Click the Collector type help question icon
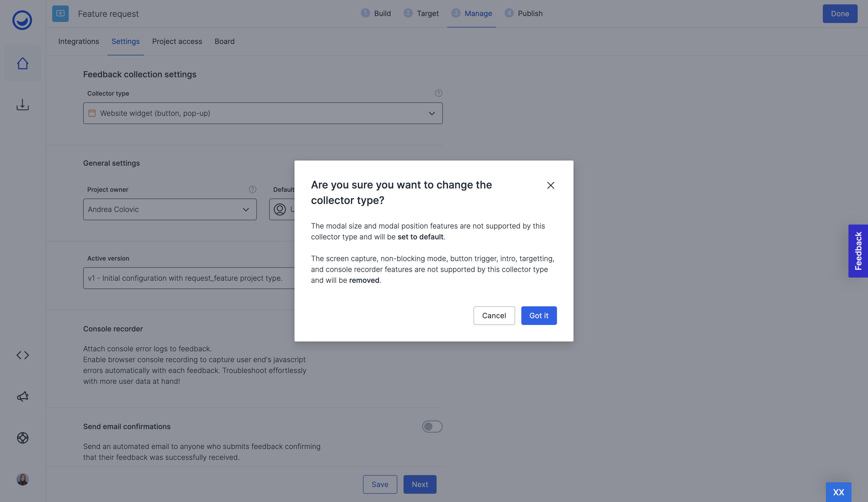This screenshot has width=868, height=502. pos(438,93)
